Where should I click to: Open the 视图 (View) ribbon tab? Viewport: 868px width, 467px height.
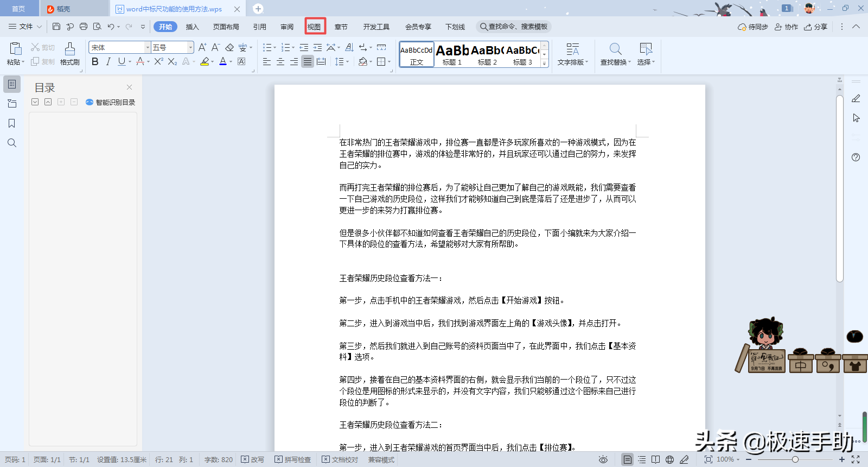315,27
